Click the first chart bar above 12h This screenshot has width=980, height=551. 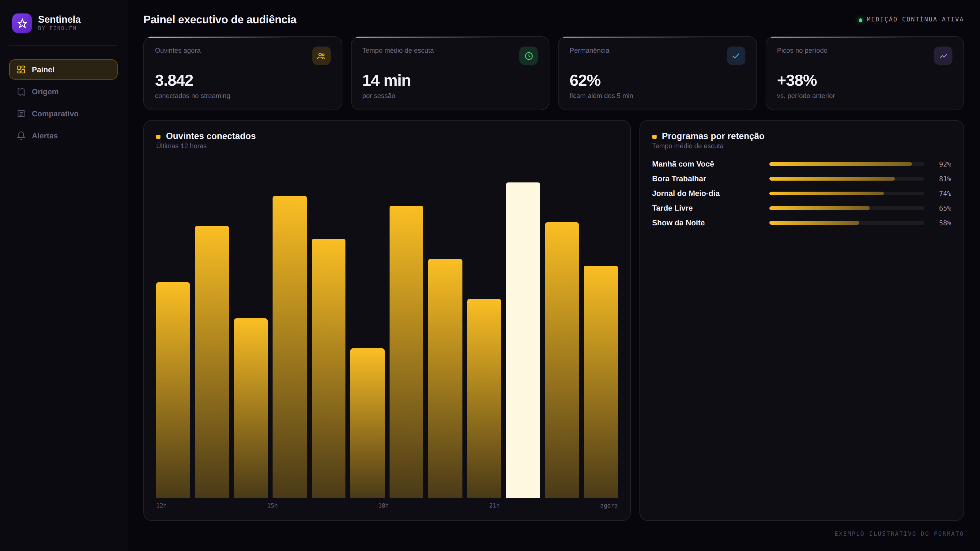[173, 390]
